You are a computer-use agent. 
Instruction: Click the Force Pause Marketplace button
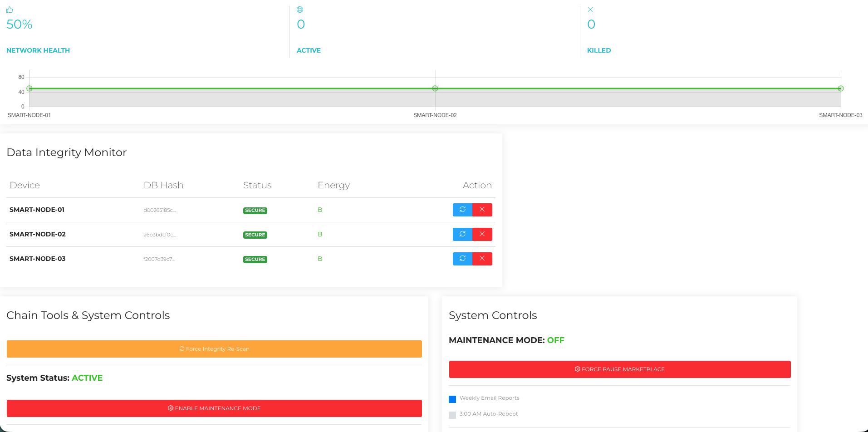[x=620, y=369]
